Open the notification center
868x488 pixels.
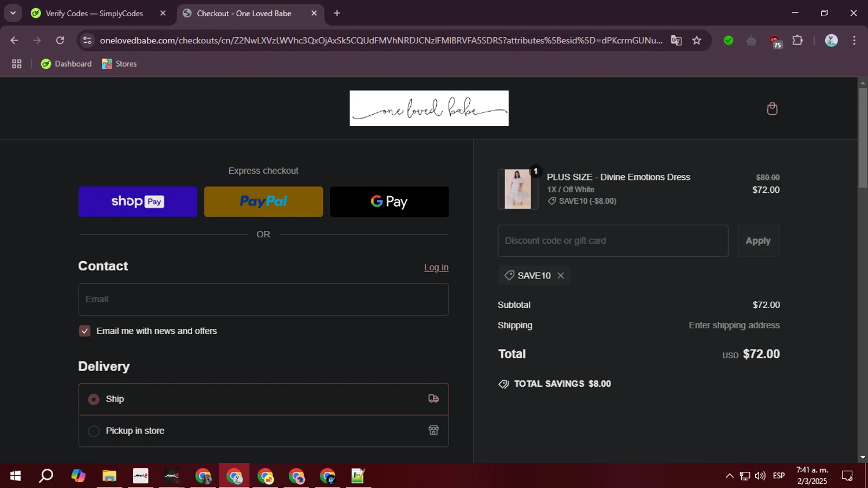[847, 476]
